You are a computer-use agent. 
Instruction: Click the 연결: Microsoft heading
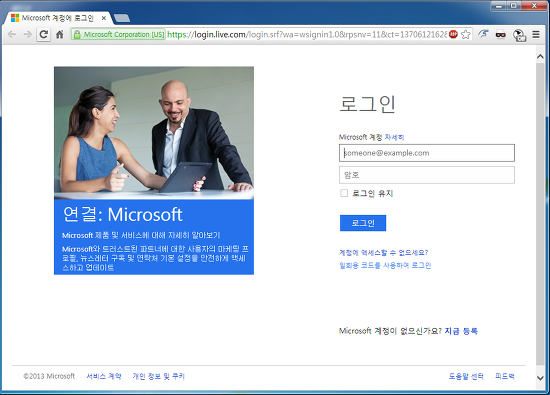[x=122, y=214]
